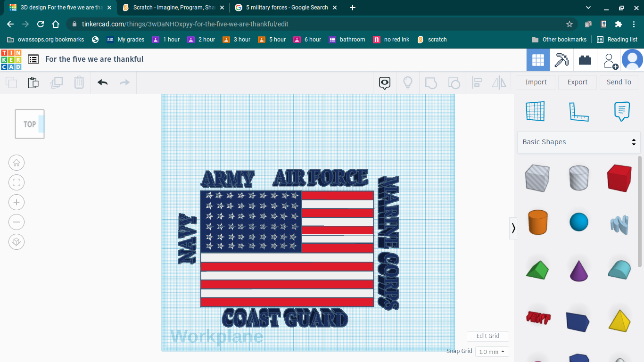Image resolution: width=644 pixels, height=362 pixels.
Task: Redo the last undone action
Action: click(x=124, y=82)
